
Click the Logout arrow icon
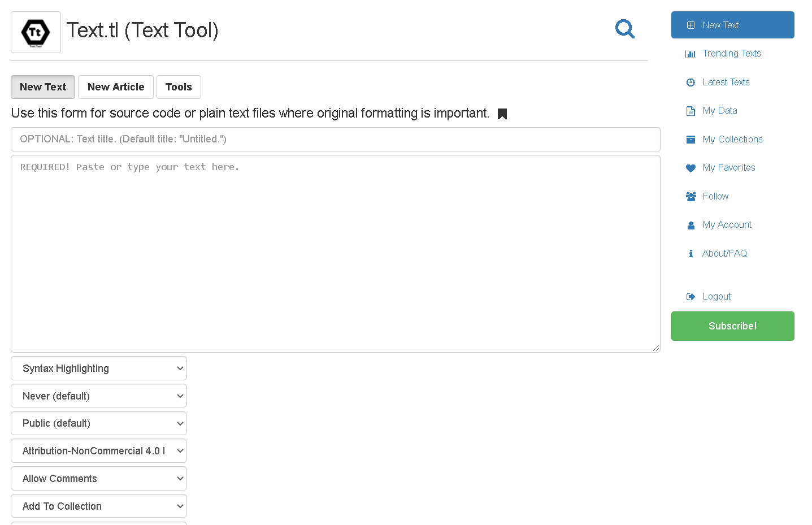[x=691, y=297]
